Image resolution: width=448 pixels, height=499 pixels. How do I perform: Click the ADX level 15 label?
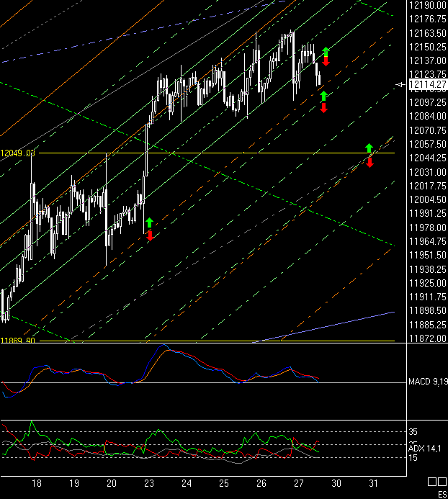pos(413,458)
